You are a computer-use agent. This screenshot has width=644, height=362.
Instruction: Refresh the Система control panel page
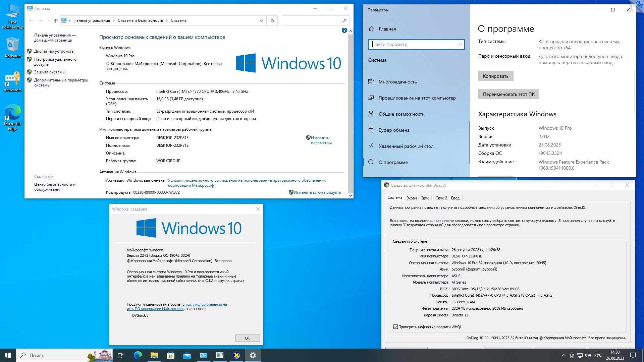coord(272,20)
